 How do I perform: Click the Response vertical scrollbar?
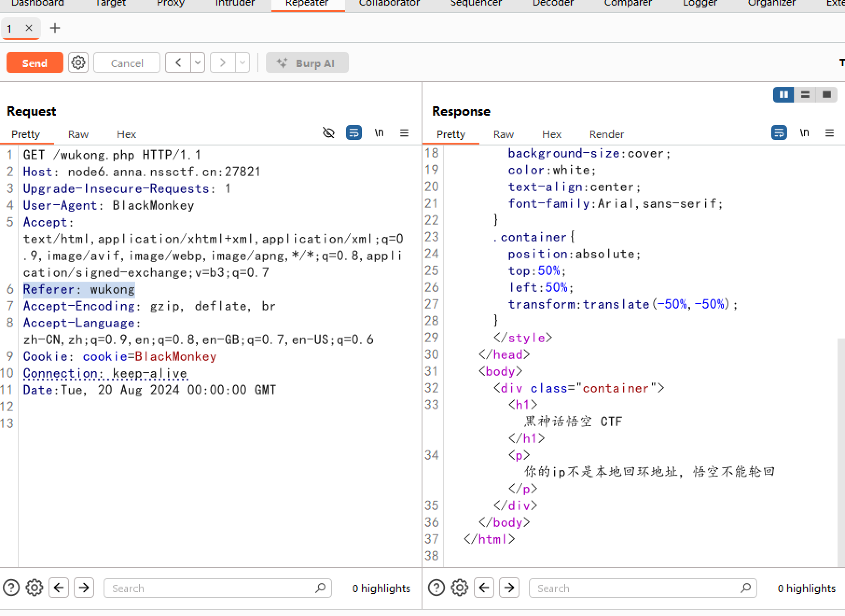click(x=841, y=452)
